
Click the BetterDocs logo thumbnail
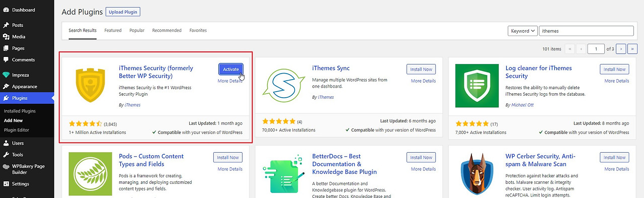(x=283, y=174)
